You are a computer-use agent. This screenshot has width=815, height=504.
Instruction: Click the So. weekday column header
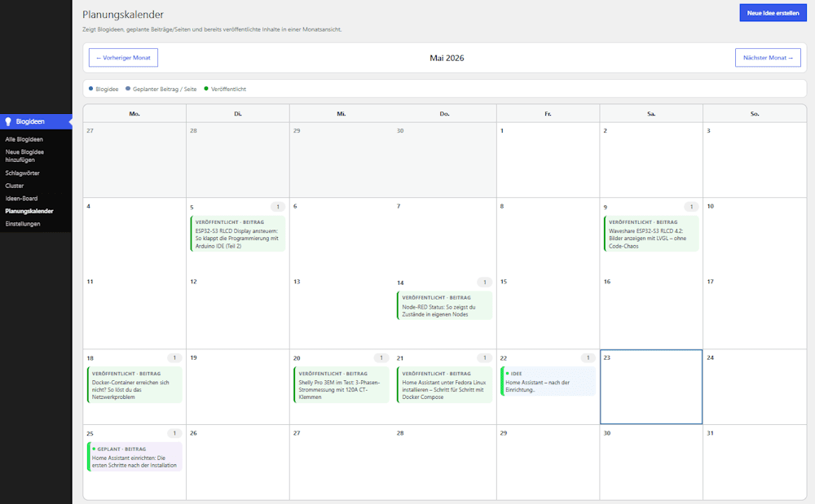click(x=755, y=114)
